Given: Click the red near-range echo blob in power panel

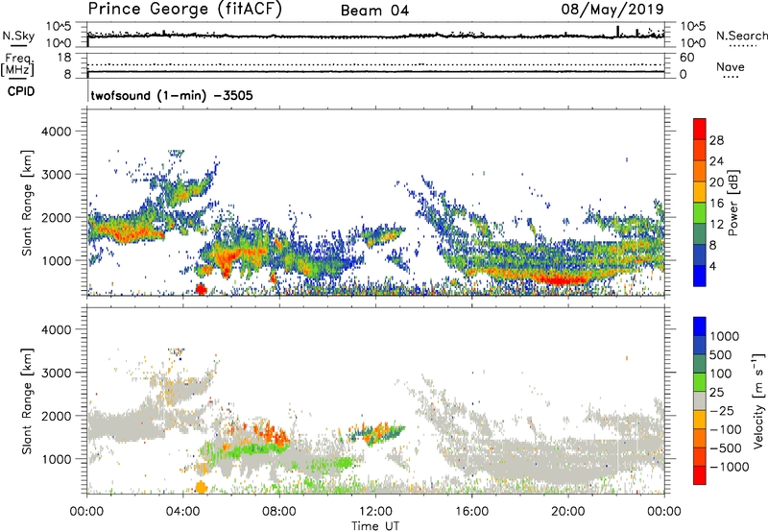Looking at the screenshot, I should click(201, 288).
